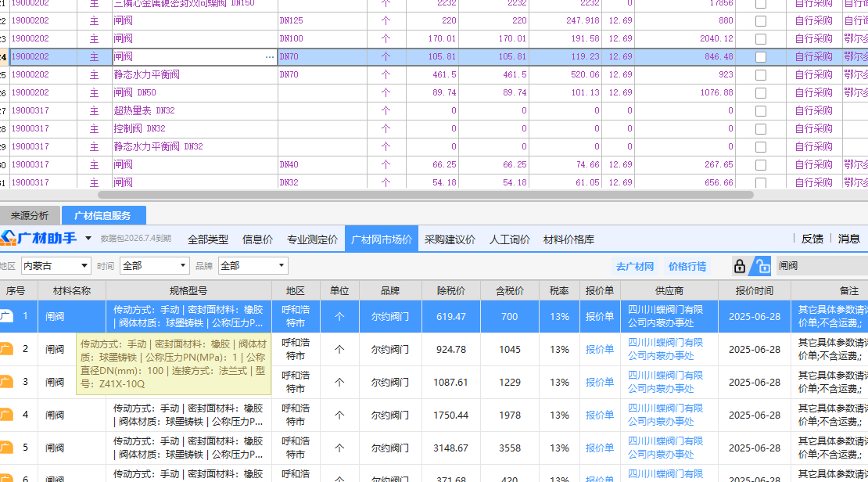Screen dimensions: 868x482
Task: Open the 消息 messages link
Action: click(848, 239)
